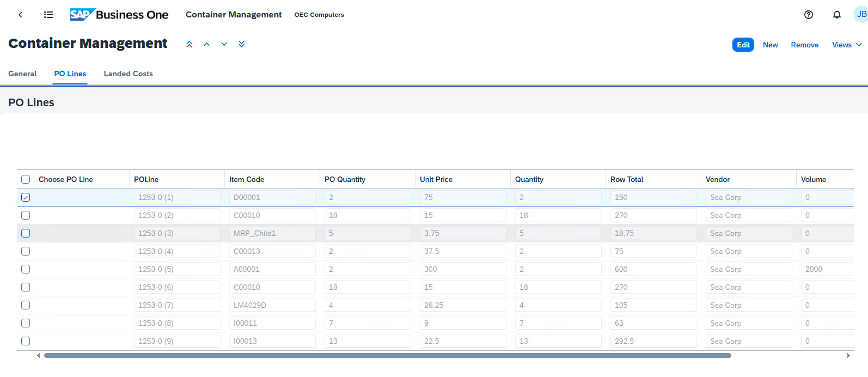Open the help question mark icon
868x377 pixels.
tap(809, 15)
